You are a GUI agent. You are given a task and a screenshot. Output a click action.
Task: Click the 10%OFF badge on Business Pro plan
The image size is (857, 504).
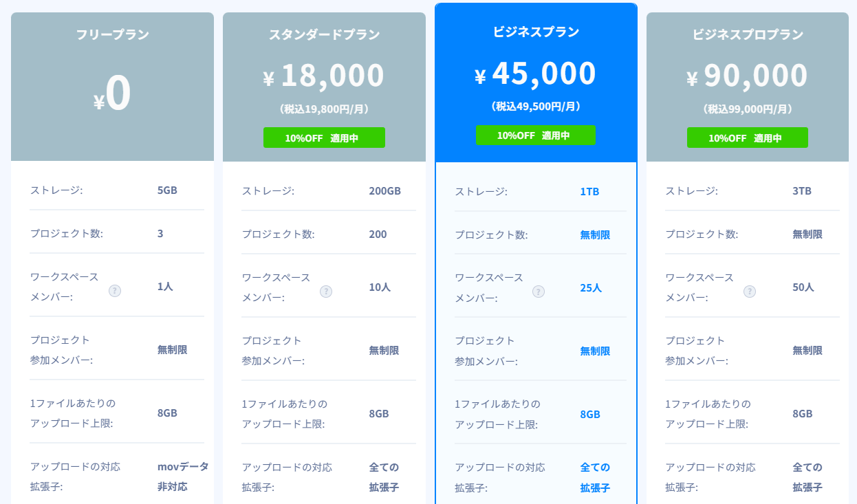click(747, 138)
